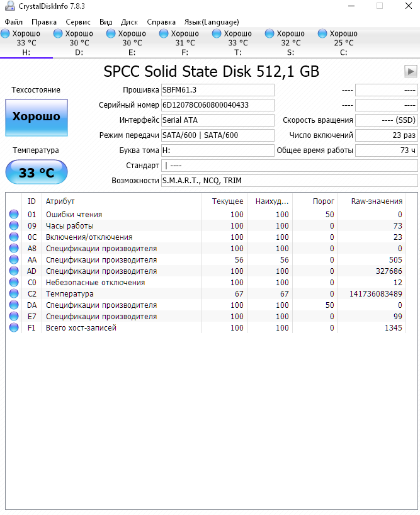Click the next disk arrow button
Screen dimensions: 420x515
pyautogui.click(x=411, y=71)
